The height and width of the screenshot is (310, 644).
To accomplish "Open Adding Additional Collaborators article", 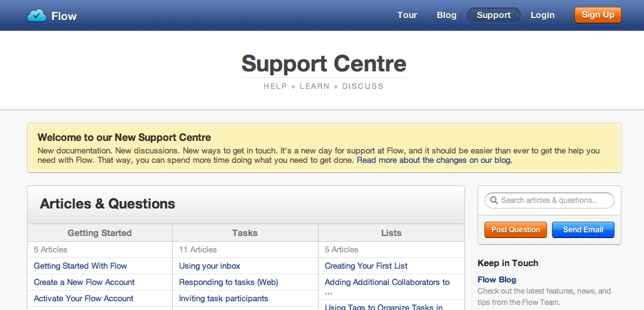I will [x=387, y=287].
